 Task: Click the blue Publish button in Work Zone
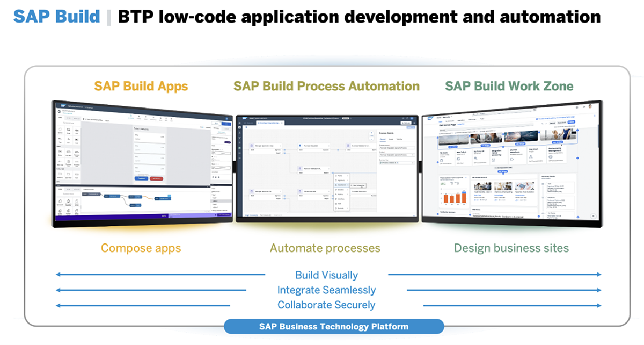[571, 122]
